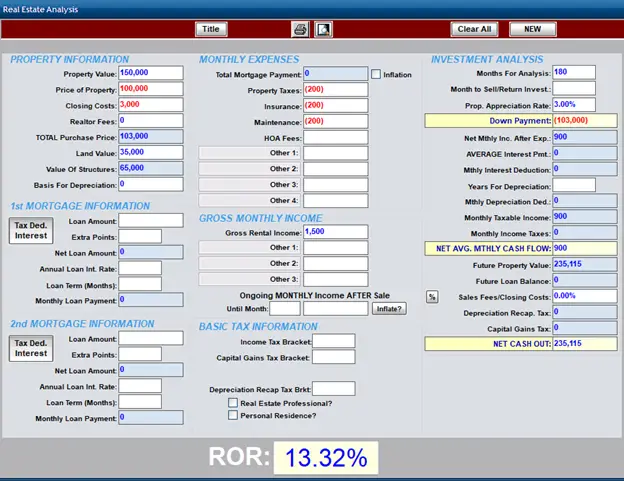Screen dimensions: 624x481
Task: Click the Basis For Depreciation field
Action: point(151,184)
